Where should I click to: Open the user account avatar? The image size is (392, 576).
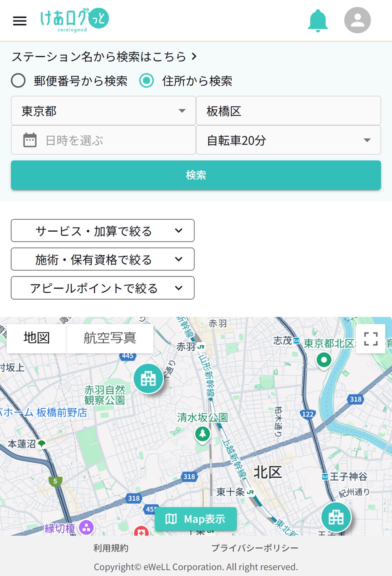(357, 20)
